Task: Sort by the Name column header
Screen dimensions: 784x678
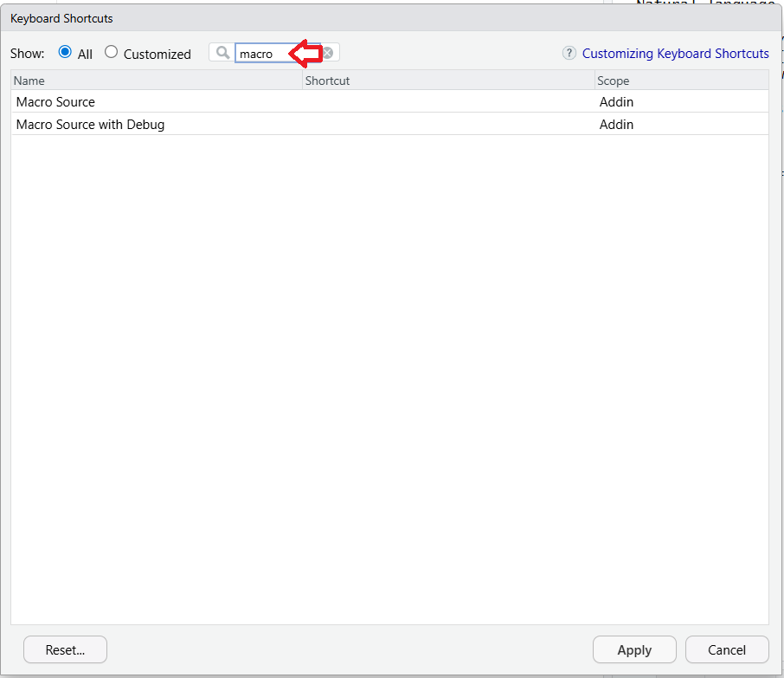Action: pos(156,81)
